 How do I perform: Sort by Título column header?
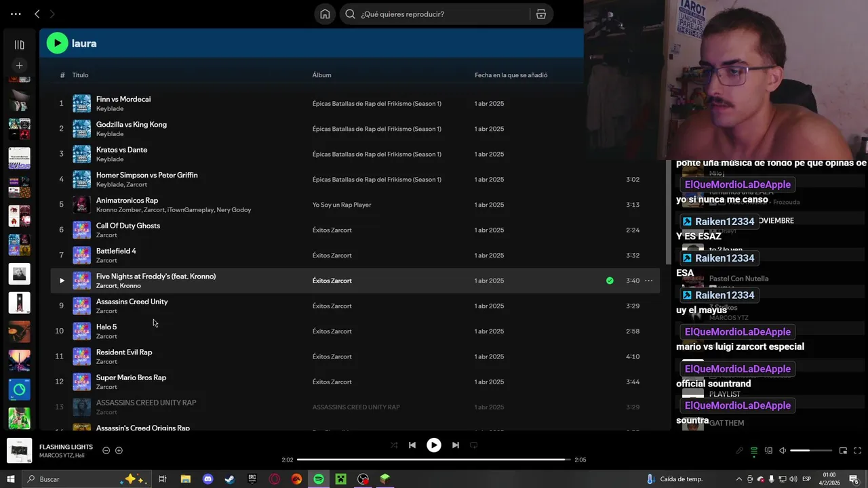(x=80, y=75)
